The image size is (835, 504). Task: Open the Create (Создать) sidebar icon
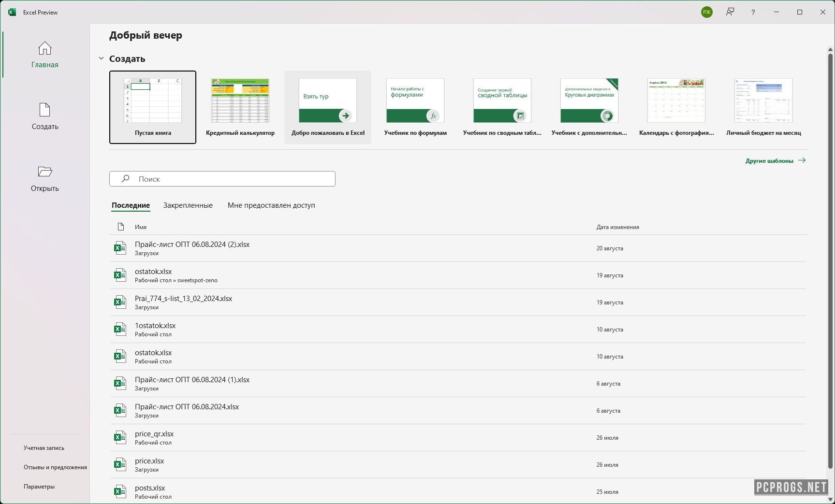[45, 110]
